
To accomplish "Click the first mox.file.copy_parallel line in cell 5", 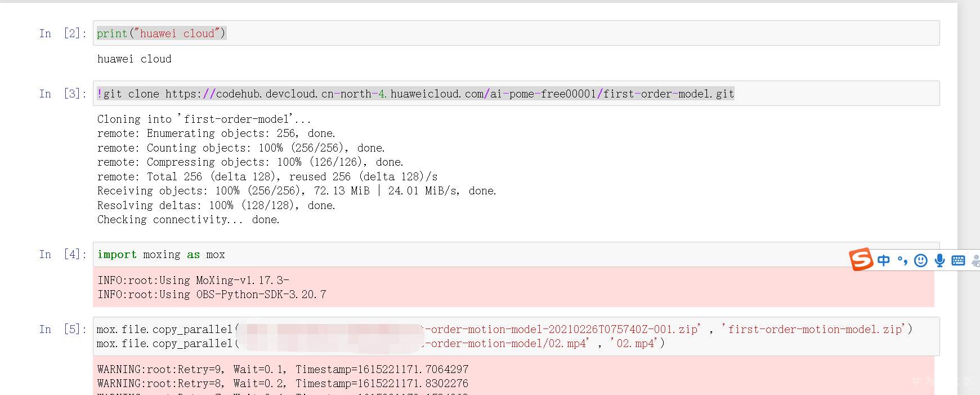I will [x=504, y=329].
